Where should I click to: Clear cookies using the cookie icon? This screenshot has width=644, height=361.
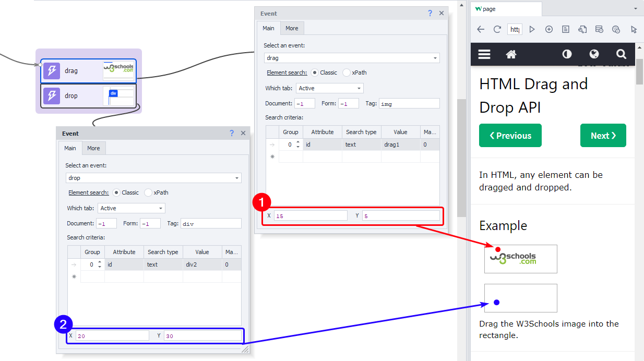point(616,30)
